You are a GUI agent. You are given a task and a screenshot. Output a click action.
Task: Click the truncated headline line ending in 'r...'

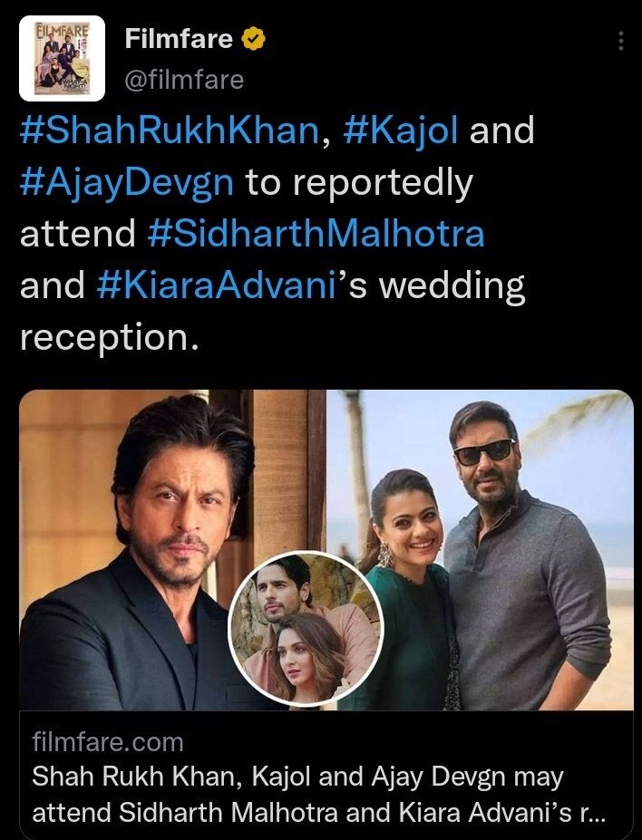click(x=318, y=812)
